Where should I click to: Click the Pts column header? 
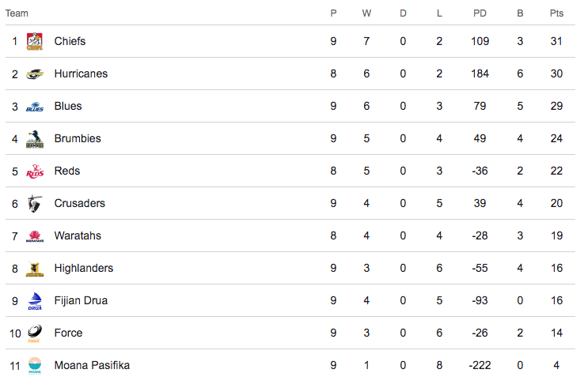(x=556, y=13)
